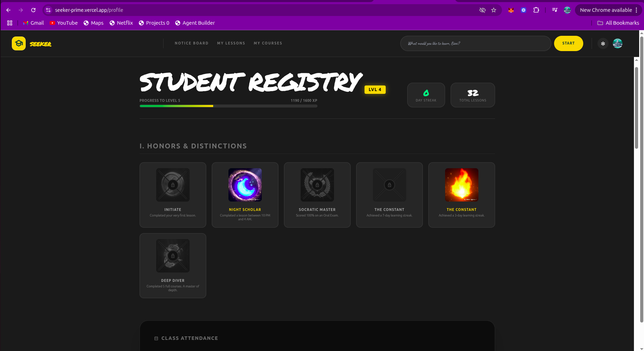This screenshot has height=351, width=644.
Task: Click the progress to level 5 bar
Action: tap(228, 106)
